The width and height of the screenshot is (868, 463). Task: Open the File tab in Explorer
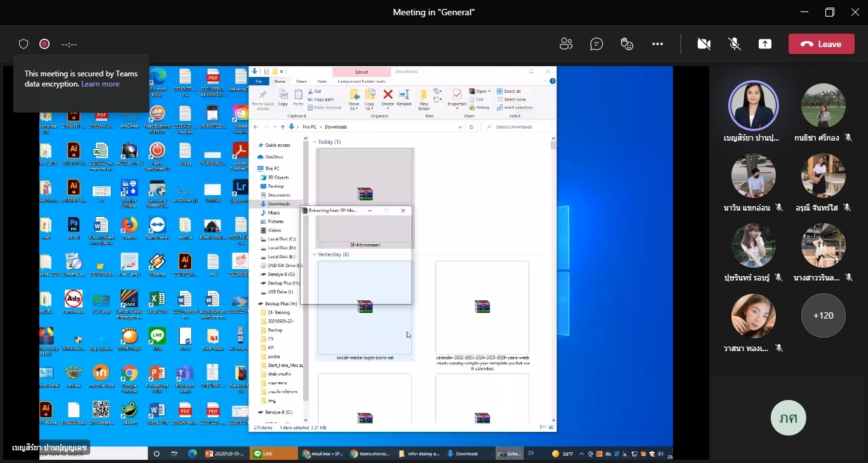coord(259,81)
